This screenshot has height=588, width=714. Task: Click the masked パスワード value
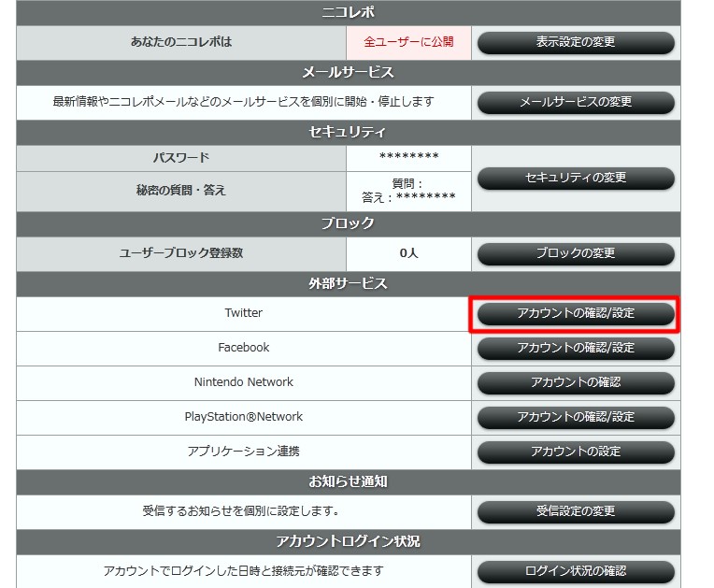(408, 157)
